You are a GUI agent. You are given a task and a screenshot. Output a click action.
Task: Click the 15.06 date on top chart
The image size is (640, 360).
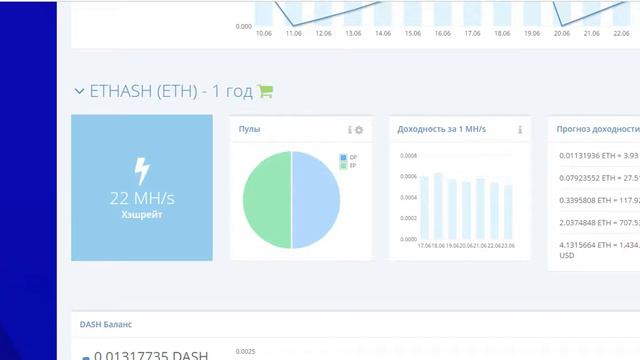[413, 33]
